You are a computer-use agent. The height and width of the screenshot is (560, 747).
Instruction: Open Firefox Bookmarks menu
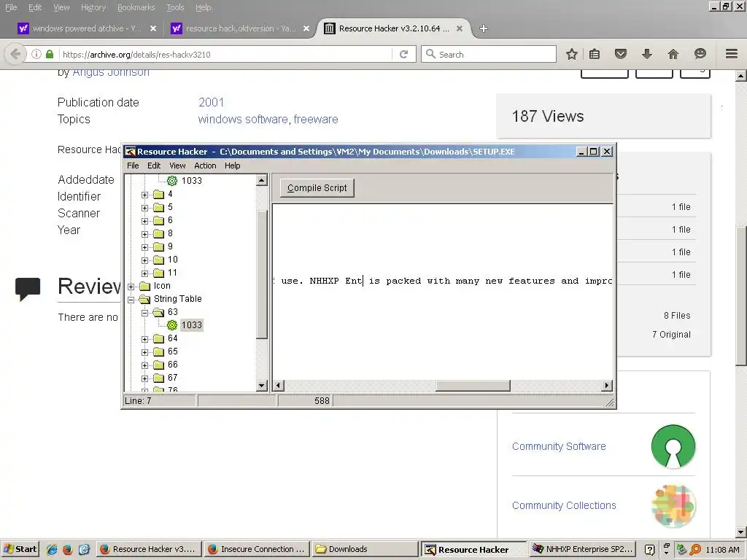pos(136,7)
